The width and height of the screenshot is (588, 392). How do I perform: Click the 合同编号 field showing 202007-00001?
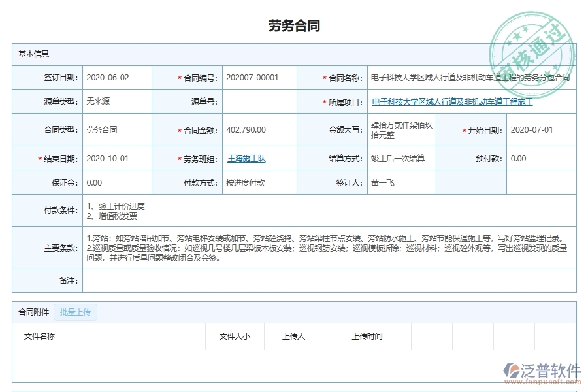(252, 77)
